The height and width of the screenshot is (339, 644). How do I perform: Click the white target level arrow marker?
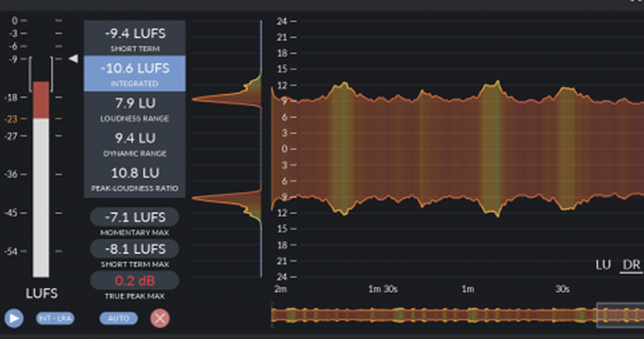pos(72,58)
